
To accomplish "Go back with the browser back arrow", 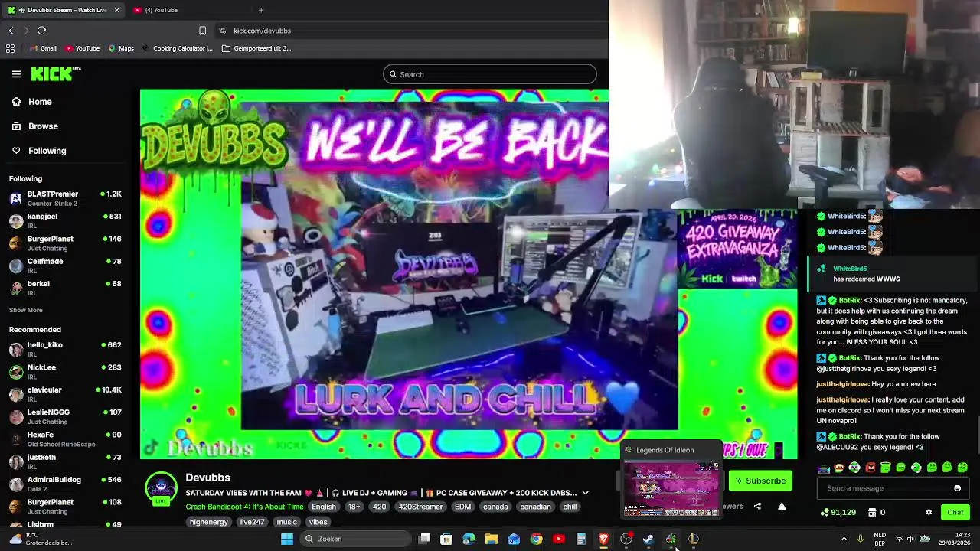I will 11,31.
